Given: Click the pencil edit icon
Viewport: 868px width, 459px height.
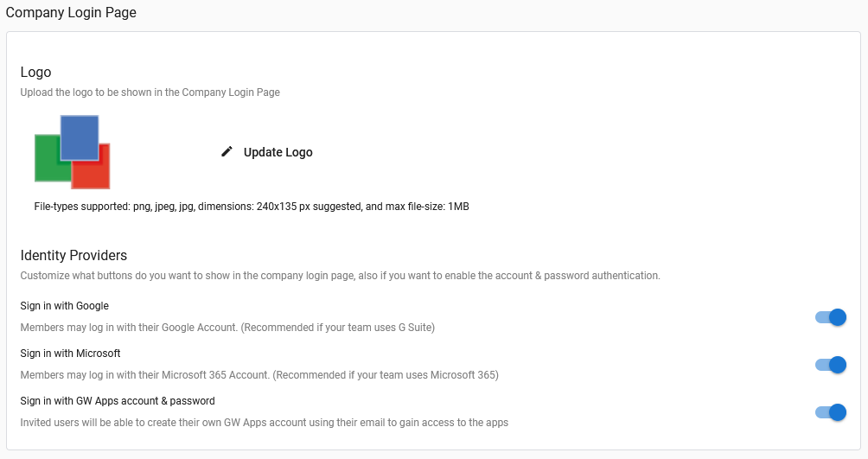Looking at the screenshot, I should pos(227,152).
